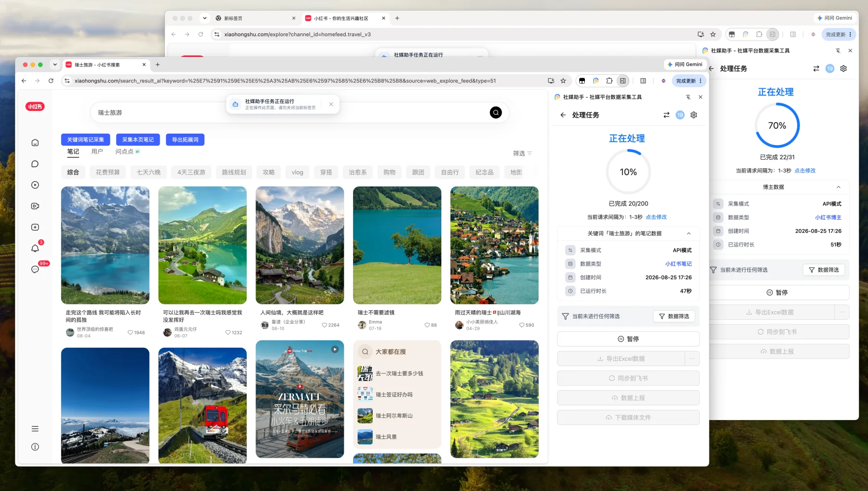Open the Extensions puzzle icon in front window

pos(610,81)
